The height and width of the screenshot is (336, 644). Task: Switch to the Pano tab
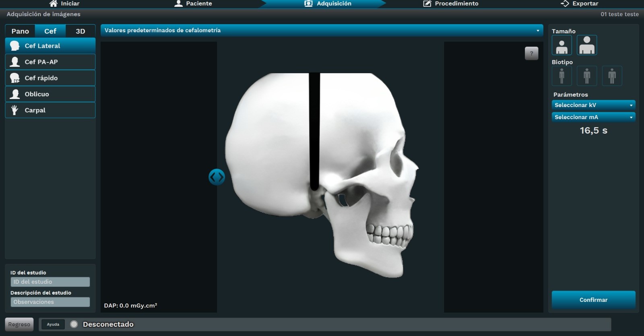[20, 31]
